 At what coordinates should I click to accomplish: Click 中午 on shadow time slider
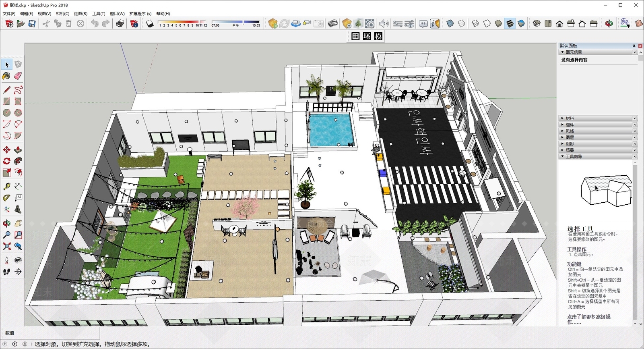pyautogui.click(x=235, y=25)
